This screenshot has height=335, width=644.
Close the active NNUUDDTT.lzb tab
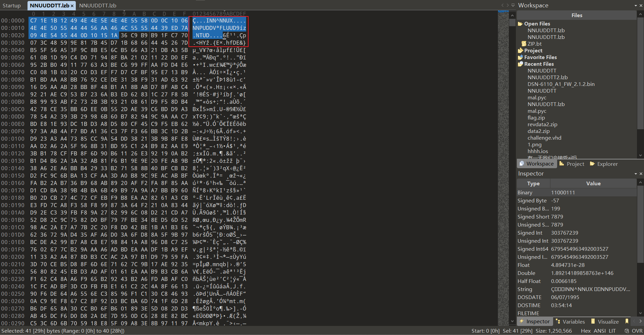point(72,6)
